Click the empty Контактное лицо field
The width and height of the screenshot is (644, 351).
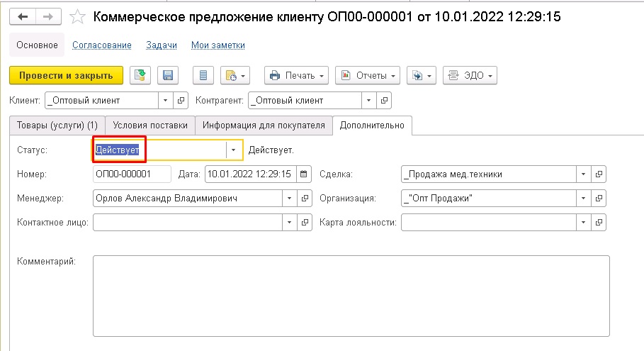pos(188,223)
